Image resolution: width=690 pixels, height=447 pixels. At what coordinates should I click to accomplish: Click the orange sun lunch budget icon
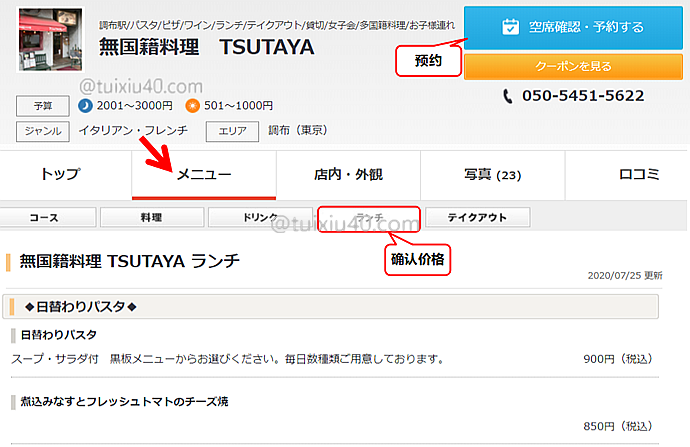pos(192,106)
